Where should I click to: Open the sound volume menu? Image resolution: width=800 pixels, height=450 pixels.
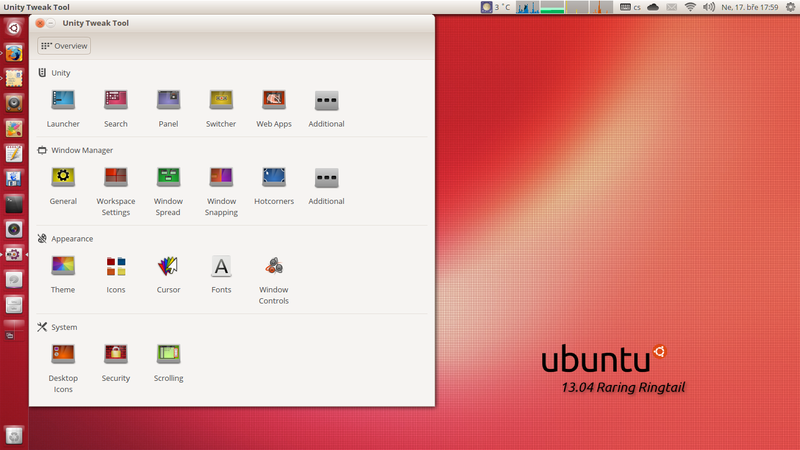tap(709, 7)
